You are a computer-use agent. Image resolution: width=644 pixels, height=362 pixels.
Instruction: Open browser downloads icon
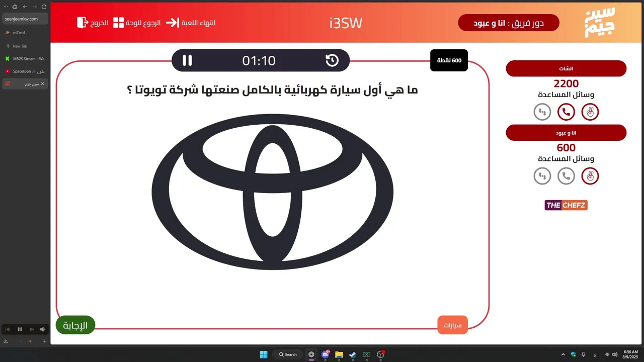tap(6, 341)
